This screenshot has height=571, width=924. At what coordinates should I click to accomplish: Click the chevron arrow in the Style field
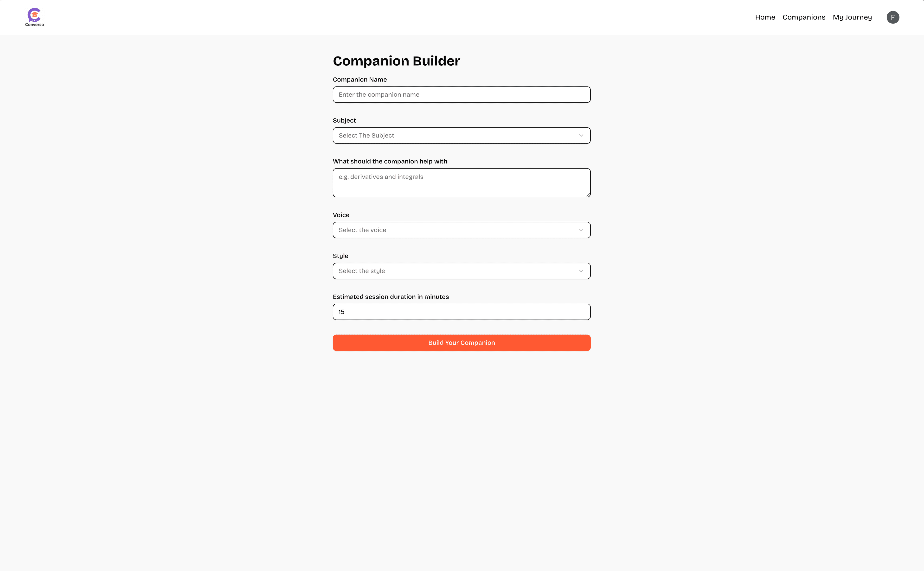[581, 271]
